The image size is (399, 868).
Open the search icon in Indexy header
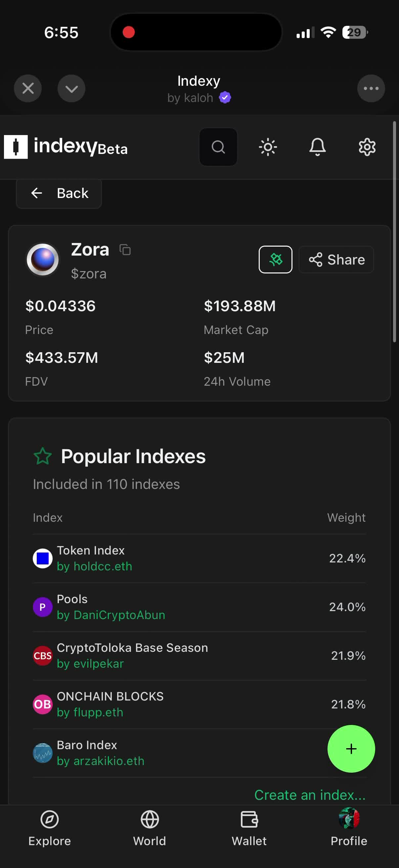click(218, 147)
